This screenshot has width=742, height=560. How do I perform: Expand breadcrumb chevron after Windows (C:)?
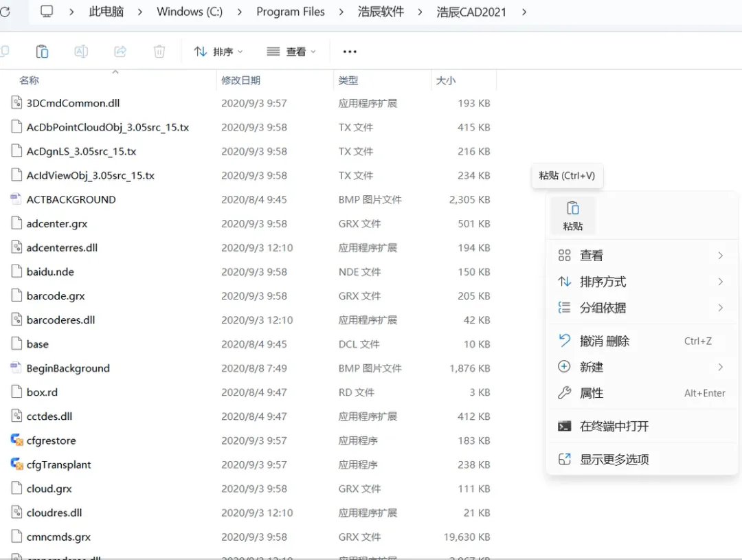coord(240,12)
